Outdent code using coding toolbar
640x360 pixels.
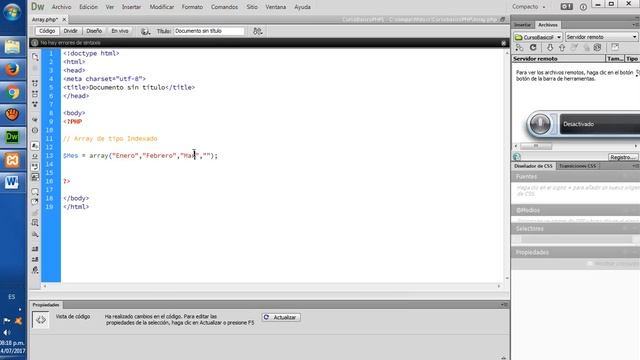tap(35, 259)
